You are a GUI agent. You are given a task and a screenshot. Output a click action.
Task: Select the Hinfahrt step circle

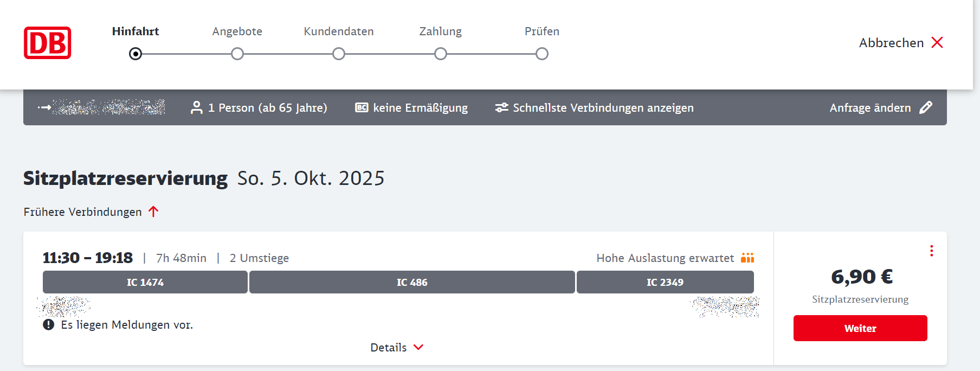[136, 54]
